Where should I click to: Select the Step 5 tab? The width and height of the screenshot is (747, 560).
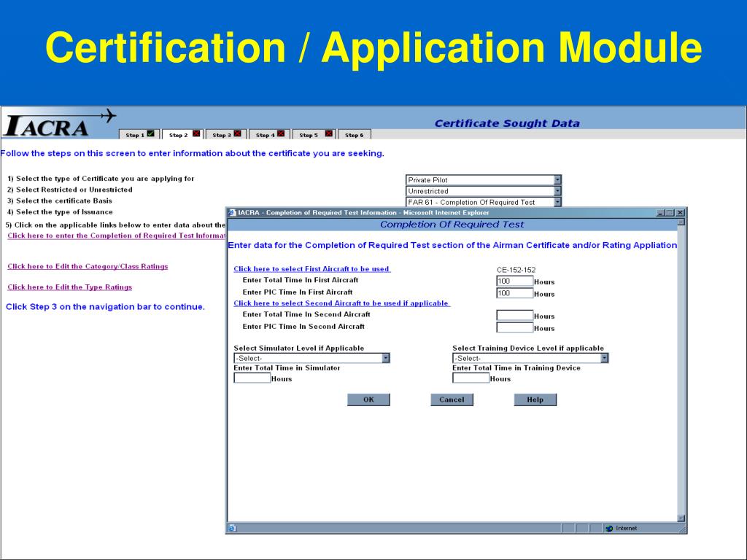point(314,135)
